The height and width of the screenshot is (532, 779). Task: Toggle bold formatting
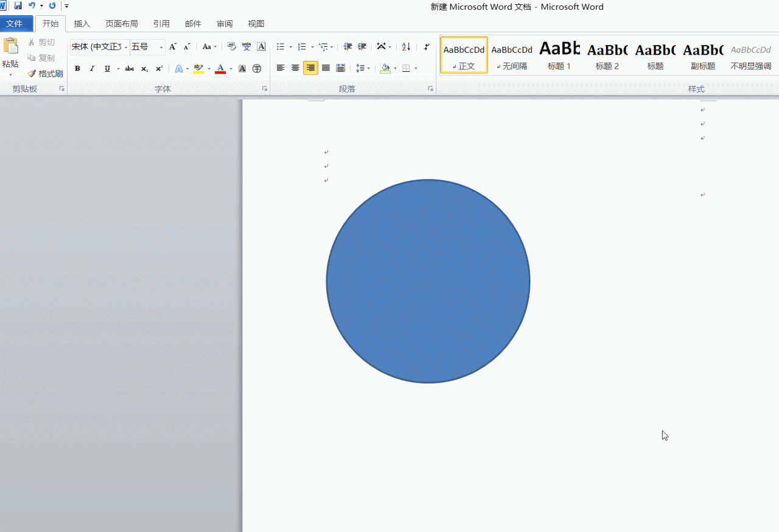(77, 69)
